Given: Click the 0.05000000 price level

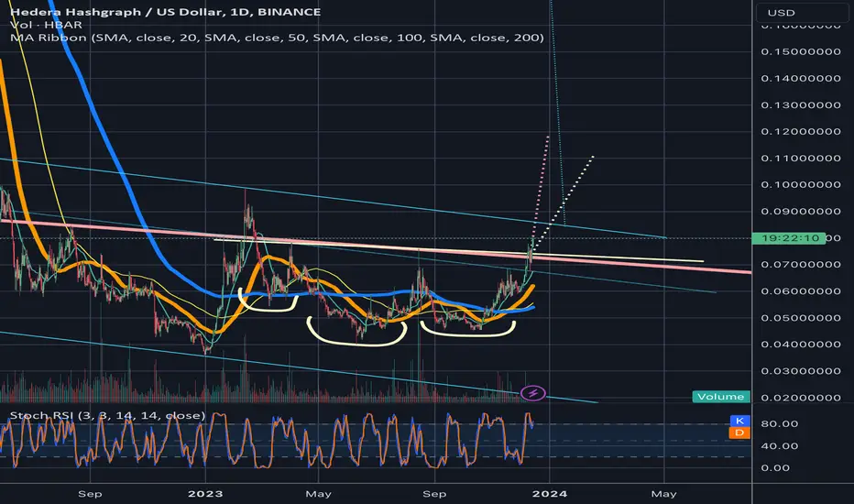Looking at the screenshot, I should [801, 318].
